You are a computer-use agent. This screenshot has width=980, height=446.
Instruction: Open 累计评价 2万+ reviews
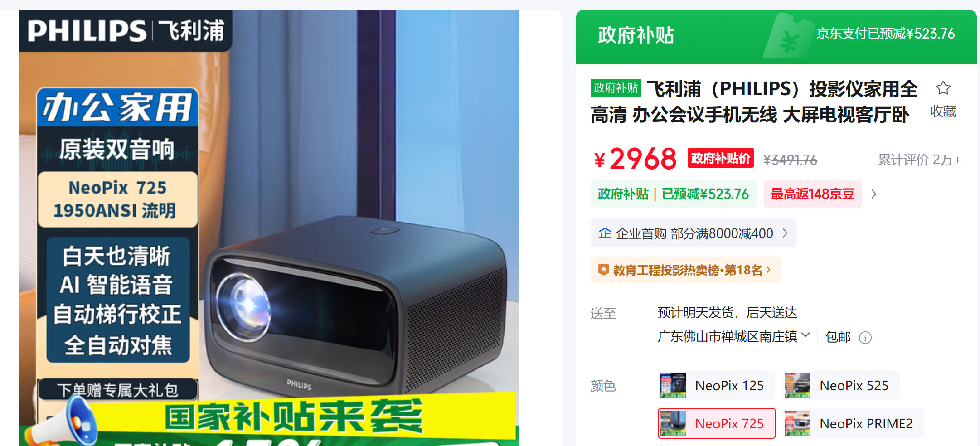[919, 160]
